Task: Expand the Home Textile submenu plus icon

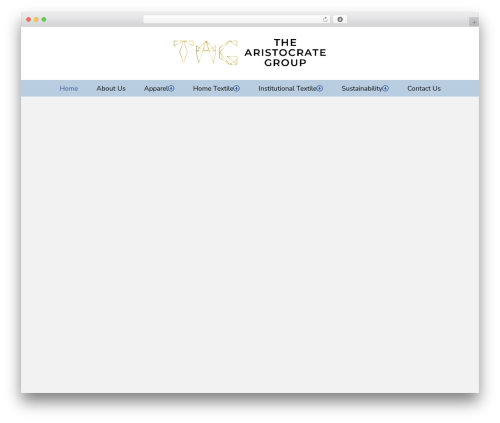Action: 237,88
